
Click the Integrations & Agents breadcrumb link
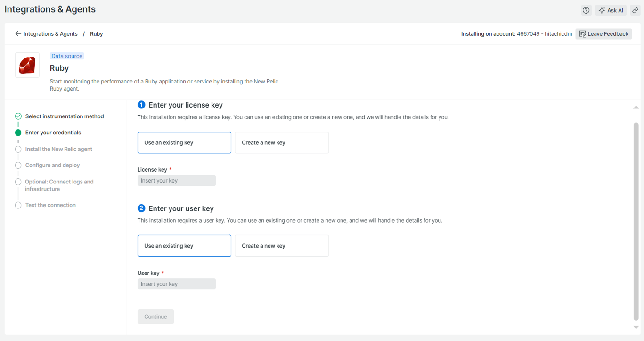click(x=50, y=34)
